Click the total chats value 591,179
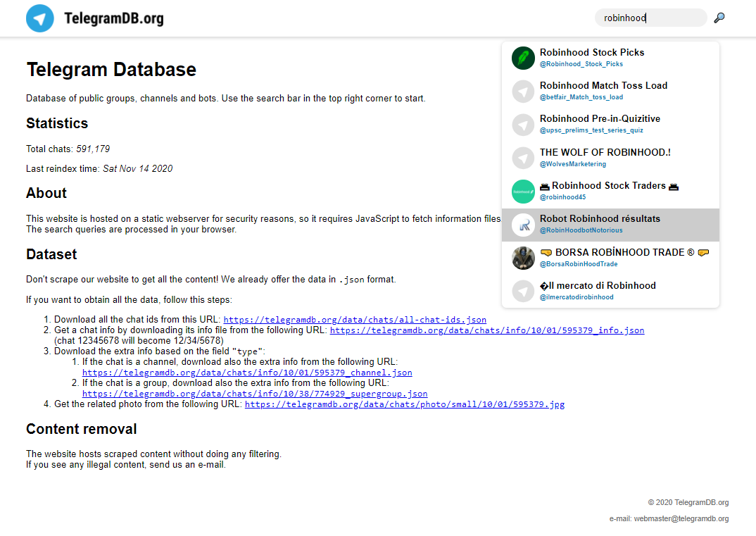The image size is (756, 536). coord(93,149)
